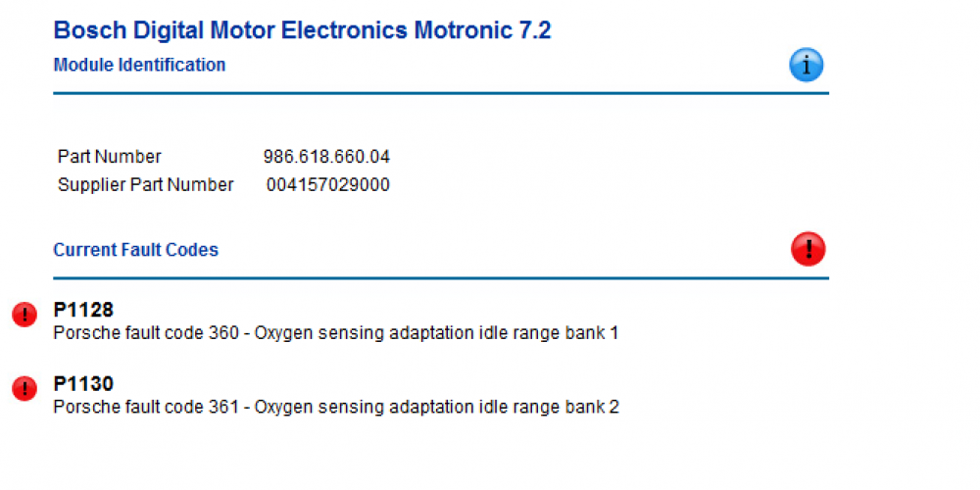Select the part number value 986.618.660.04
The height and width of the screenshot is (490, 980).
point(327,157)
